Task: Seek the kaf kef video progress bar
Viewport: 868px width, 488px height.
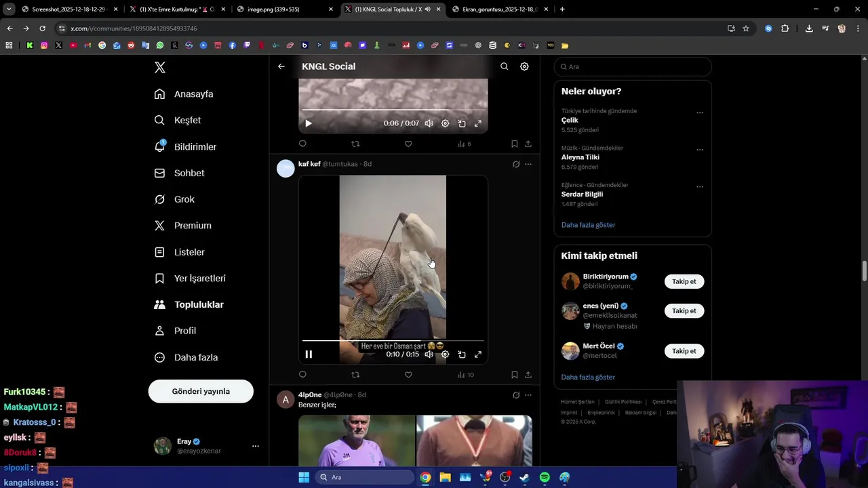Action: pyautogui.click(x=393, y=341)
